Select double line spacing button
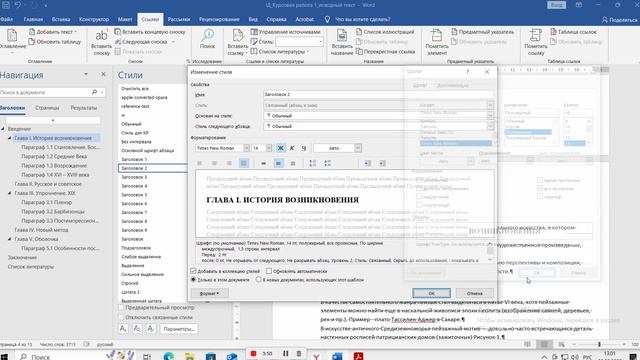This screenshot has height=360, width=640. coord(293,163)
